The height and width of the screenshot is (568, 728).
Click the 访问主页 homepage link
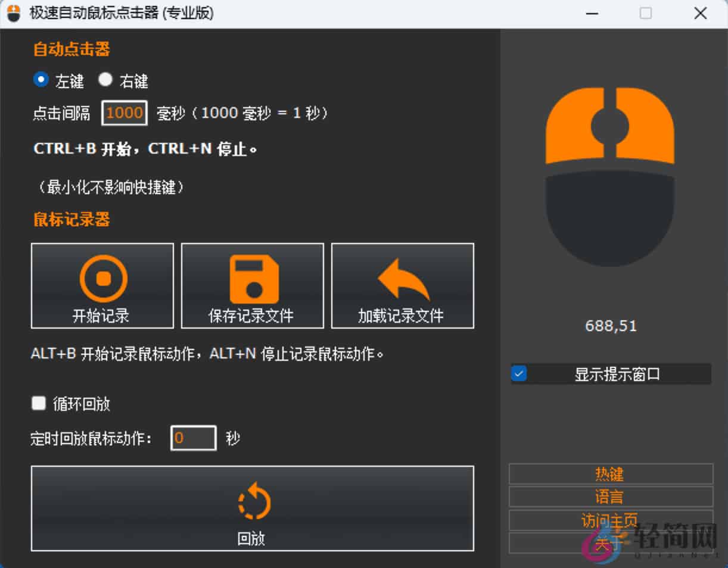point(611,519)
